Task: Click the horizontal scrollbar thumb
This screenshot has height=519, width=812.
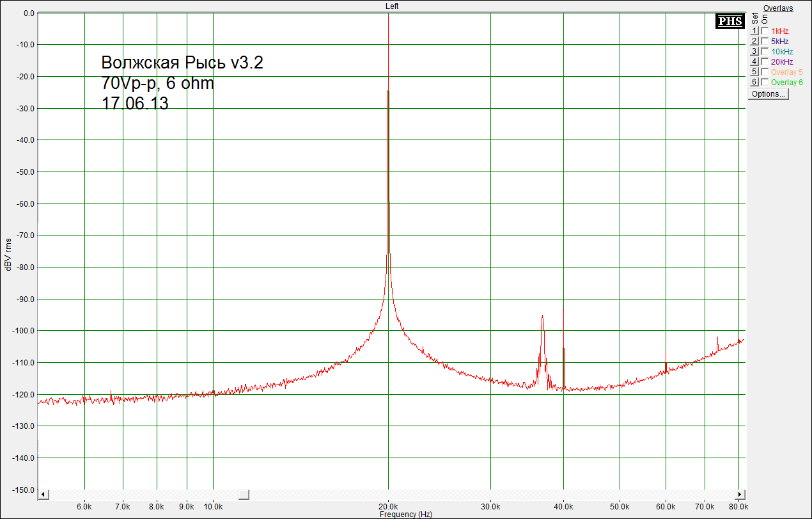Action: [244, 495]
